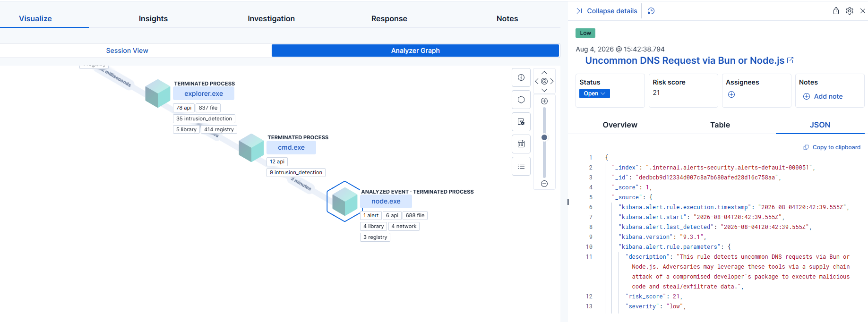Click the 1 alert pill
The width and height of the screenshot is (868, 322).
tap(371, 215)
